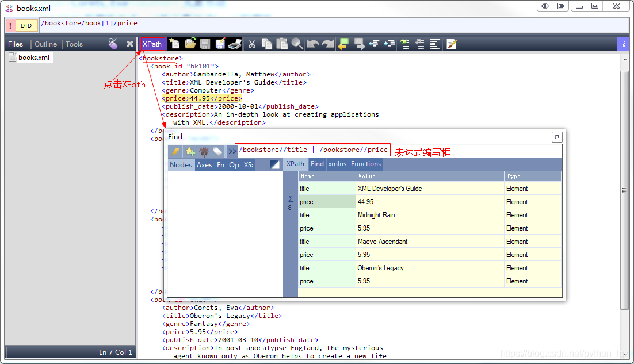Print the document via the printer icon
Screen dimensions: 634x364
point(235,44)
